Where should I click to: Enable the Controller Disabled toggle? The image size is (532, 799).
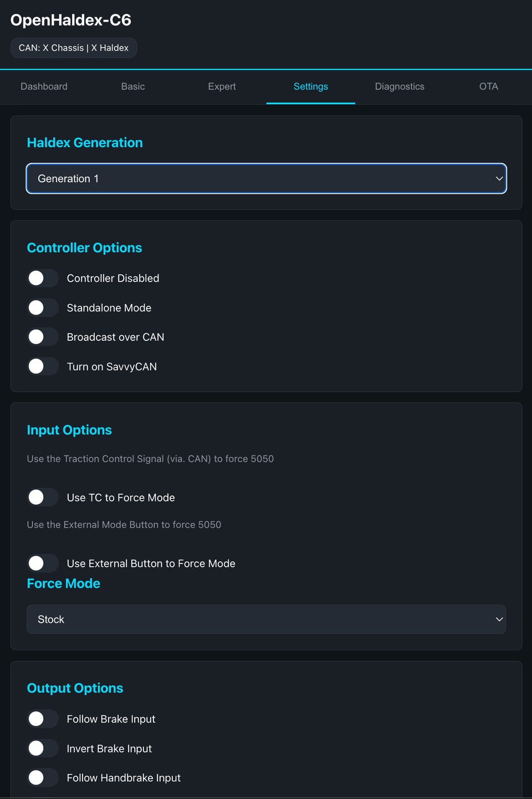pos(43,278)
